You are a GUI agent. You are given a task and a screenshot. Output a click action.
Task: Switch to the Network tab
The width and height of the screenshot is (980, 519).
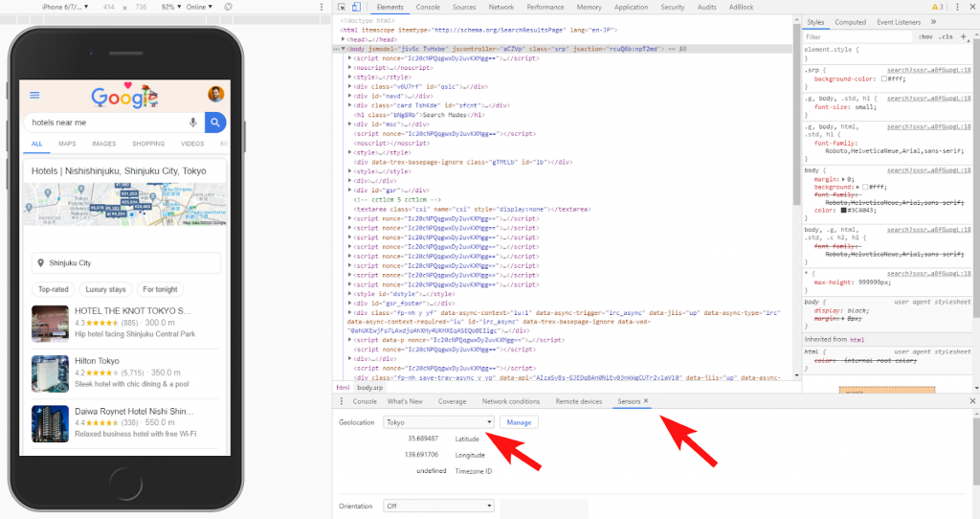point(501,7)
